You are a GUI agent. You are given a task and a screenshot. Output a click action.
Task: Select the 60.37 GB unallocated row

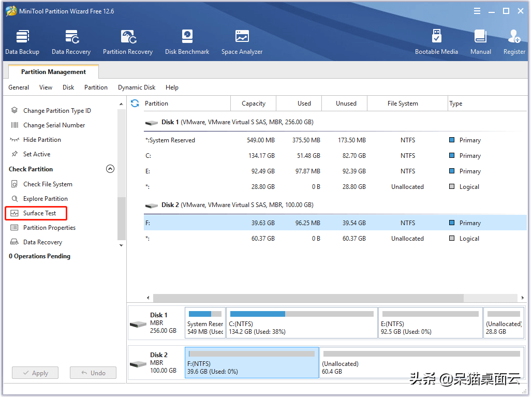(x=335, y=239)
